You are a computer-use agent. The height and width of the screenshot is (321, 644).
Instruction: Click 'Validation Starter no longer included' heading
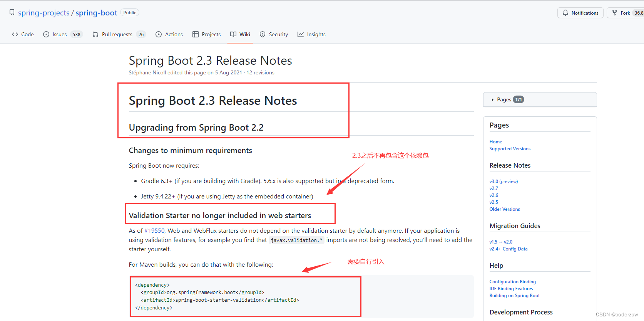(220, 215)
